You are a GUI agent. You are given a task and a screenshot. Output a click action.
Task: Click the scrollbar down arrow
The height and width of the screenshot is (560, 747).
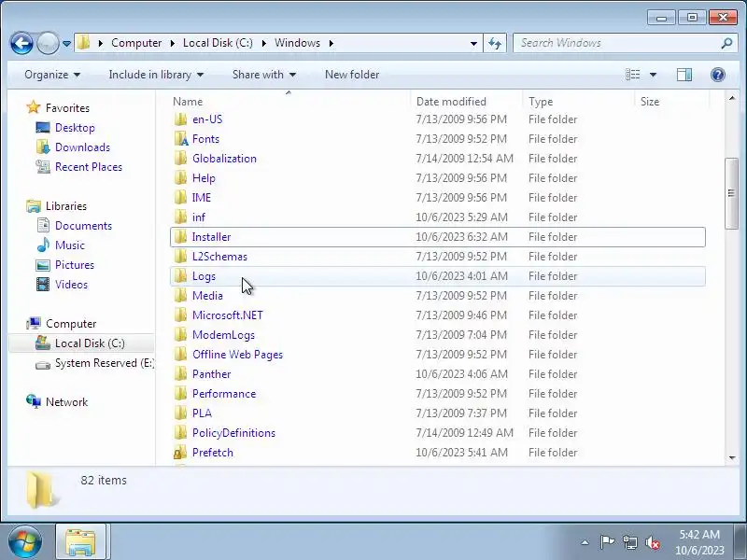point(732,458)
